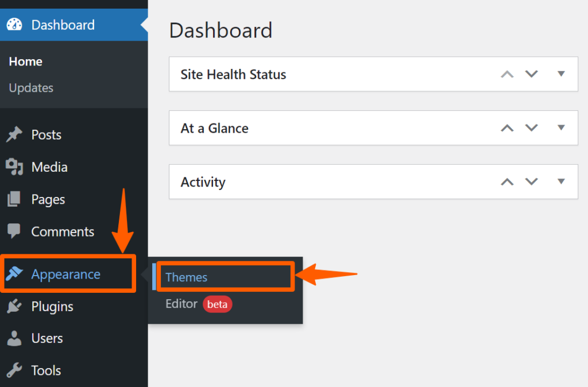Toggle the Site Health Status panel
Screen dimensions: 588x387
point(561,74)
